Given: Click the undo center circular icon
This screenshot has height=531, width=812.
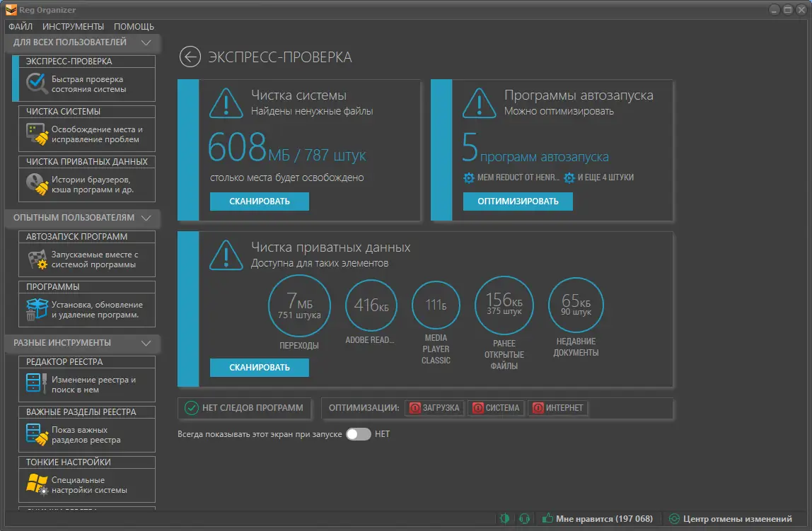Looking at the screenshot, I should 674,518.
